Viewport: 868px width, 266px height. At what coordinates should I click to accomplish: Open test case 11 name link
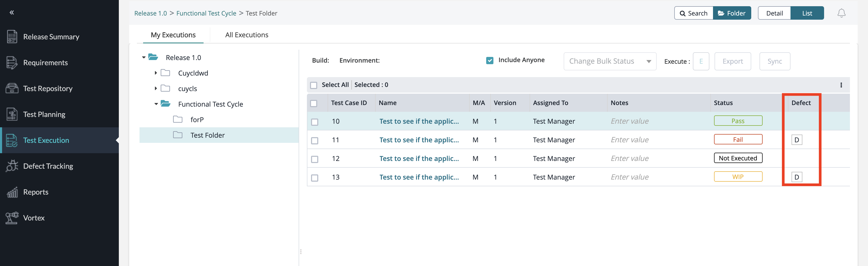click(x=419, y=140)
